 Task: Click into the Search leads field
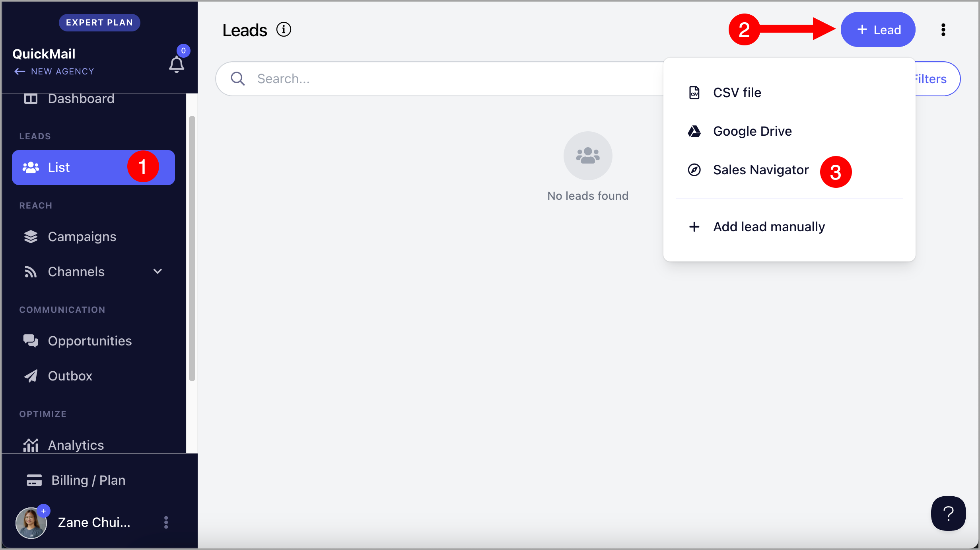439,79
